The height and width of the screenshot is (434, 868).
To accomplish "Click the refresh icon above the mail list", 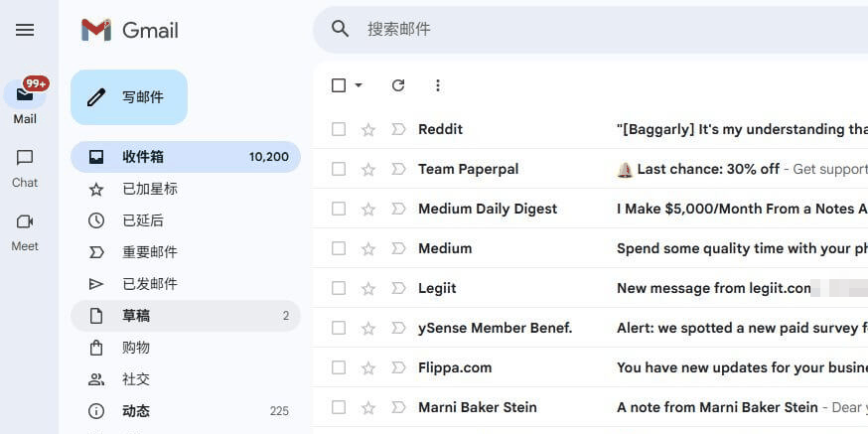I will [398, 85].
